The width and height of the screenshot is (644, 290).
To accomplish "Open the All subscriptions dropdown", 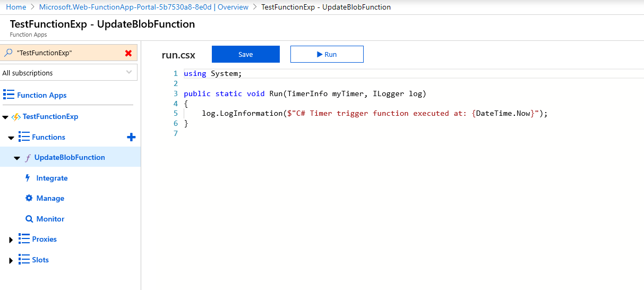I will 68,73.
